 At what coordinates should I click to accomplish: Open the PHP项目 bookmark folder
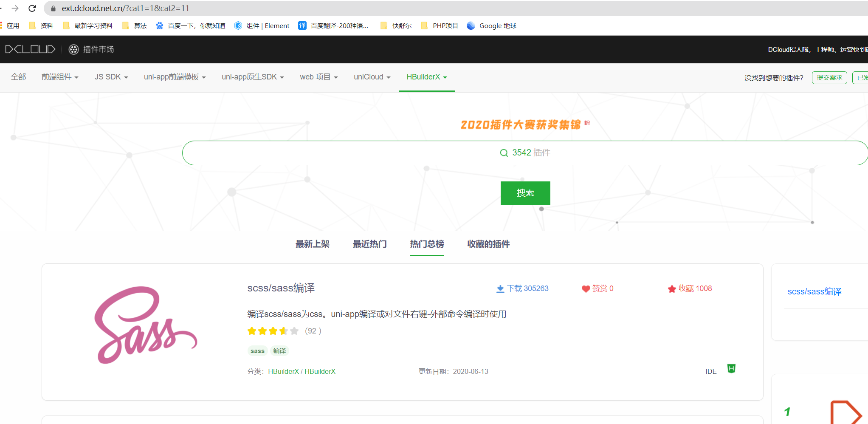(440, 25)
